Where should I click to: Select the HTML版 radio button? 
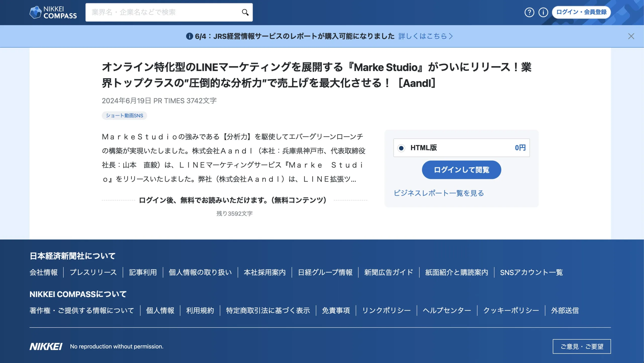click(x=401, y=148)
